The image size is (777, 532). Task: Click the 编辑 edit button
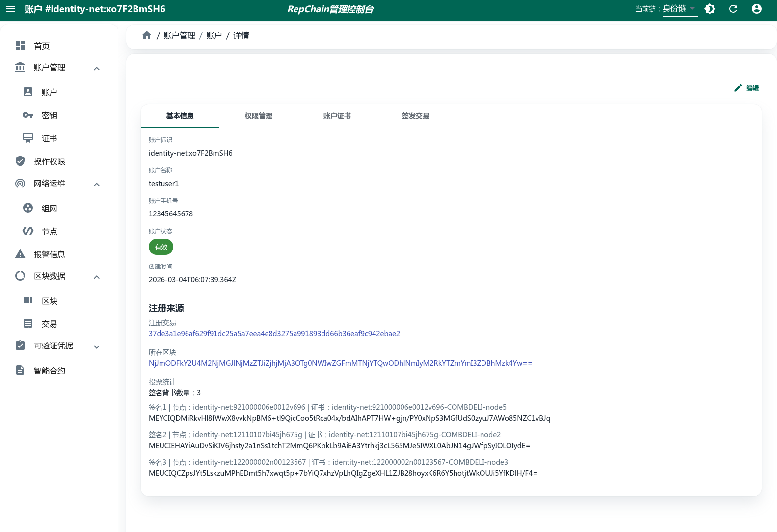pyautogui.click(x=747, y=88)
